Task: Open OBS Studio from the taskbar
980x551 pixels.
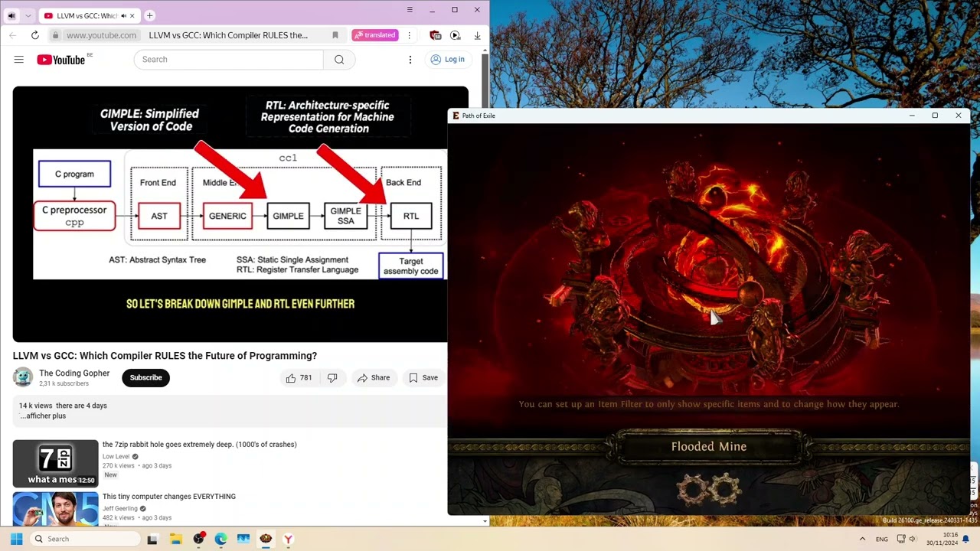Action: [x=198, y=539]
